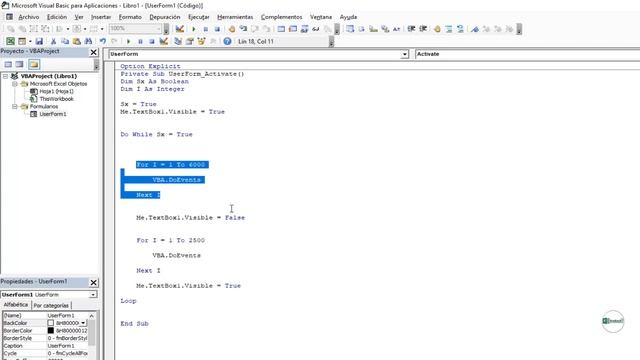Viewport: 640px width, 360px height.
Task: Click the 'End Sub' code line
Action: 134,324
